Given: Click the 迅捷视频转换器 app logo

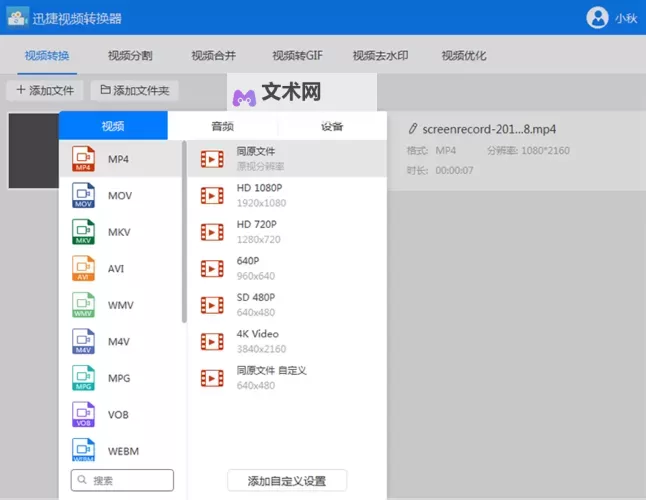Looking at the screenshot, I should click(x=17, y=17).
